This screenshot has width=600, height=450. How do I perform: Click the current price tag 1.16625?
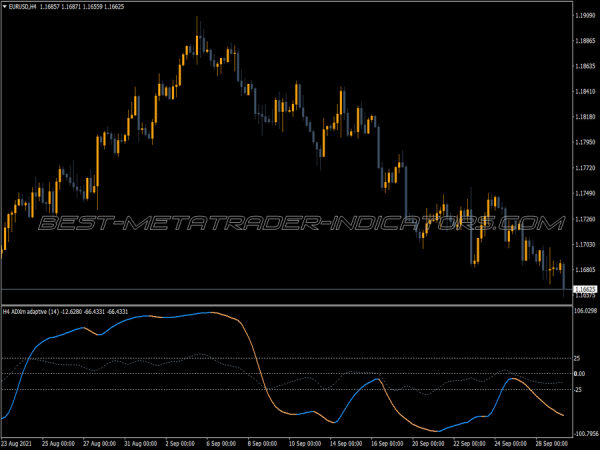point(585,289)
